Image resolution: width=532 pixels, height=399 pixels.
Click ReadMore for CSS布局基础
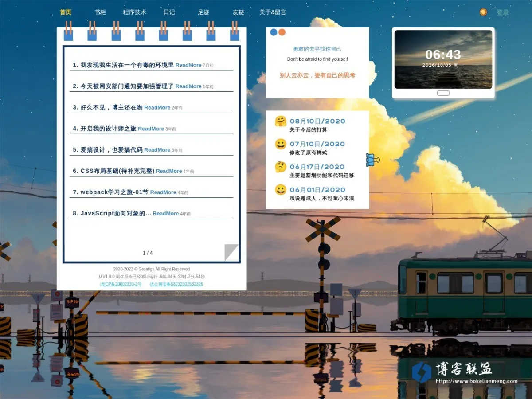click(x=169, y=171)
